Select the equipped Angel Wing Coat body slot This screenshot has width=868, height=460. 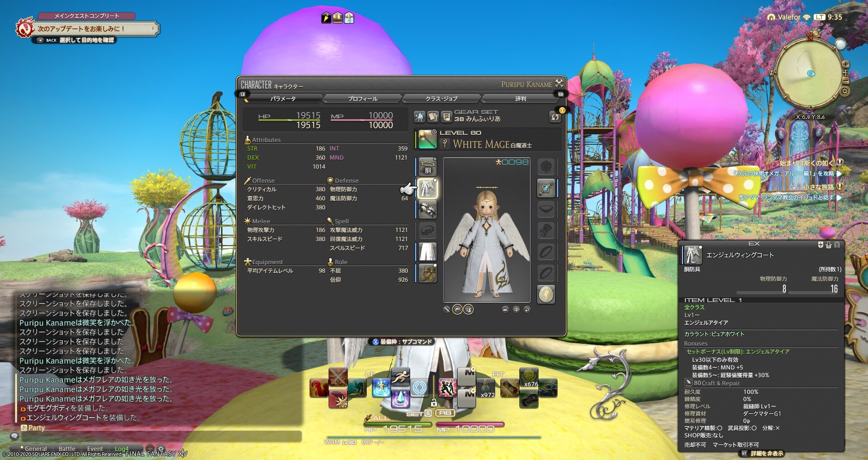pos(427,189)
